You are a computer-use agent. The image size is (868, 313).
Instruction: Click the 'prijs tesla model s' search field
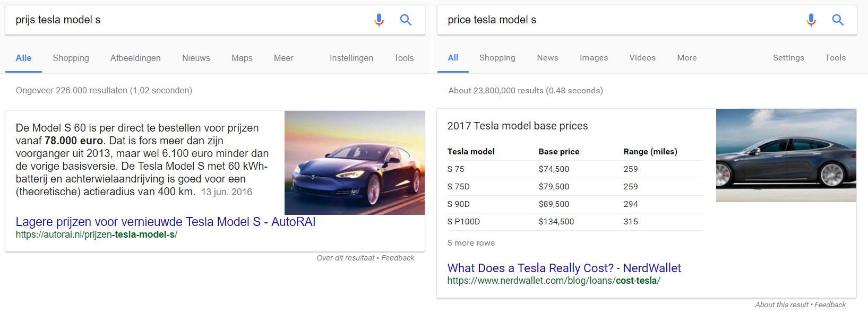coord(186,20)
